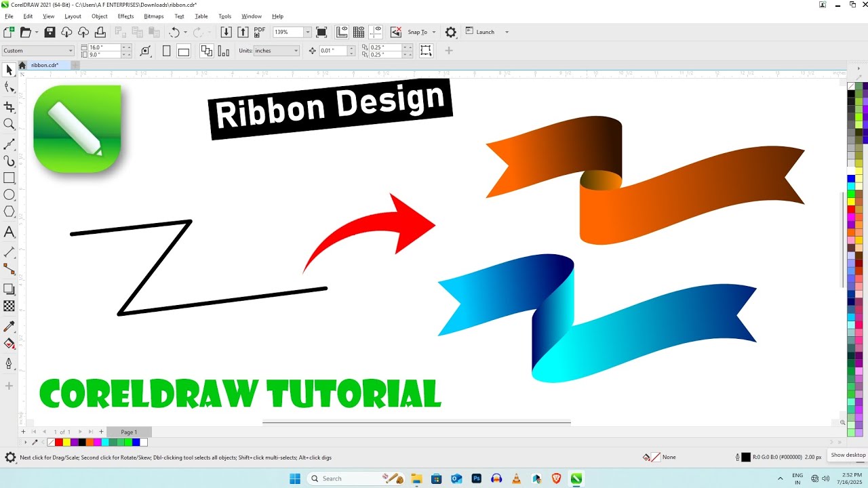This screenshot has width=868, height=488.
Task: Toggle Show Grid button
Action: click(359, 32)
